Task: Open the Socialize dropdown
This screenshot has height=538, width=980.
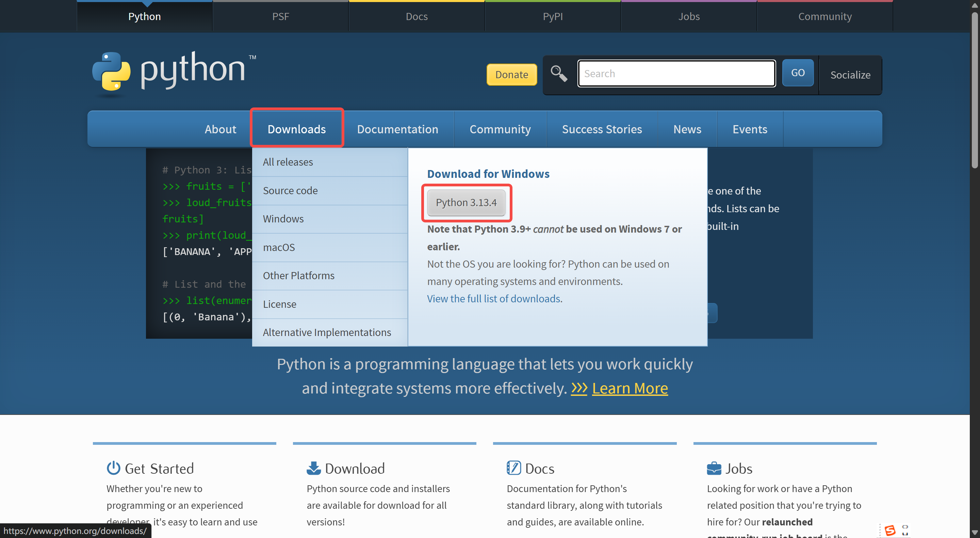Action: [x=850, y=75]
